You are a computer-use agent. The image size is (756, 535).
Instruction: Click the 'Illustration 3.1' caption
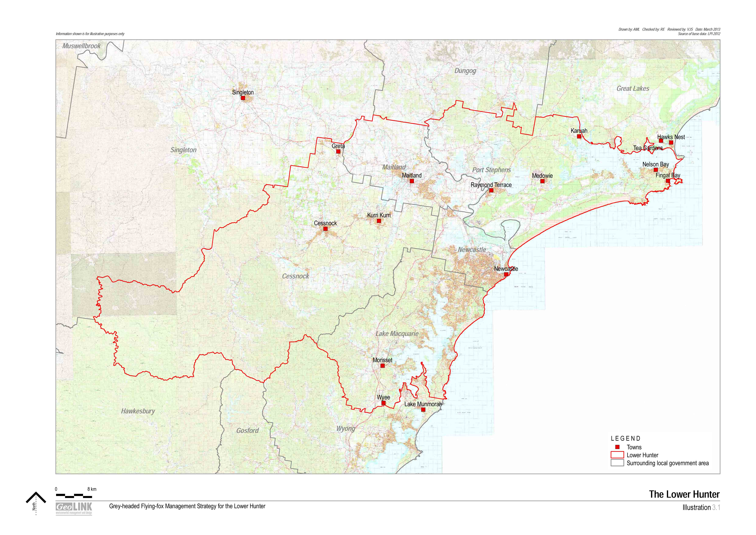tap(701, 508)
